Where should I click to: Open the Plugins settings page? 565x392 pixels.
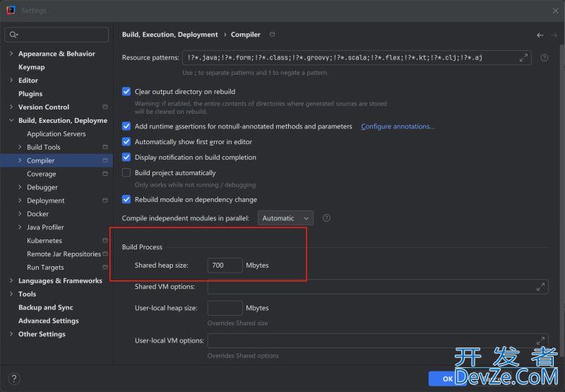30,94
